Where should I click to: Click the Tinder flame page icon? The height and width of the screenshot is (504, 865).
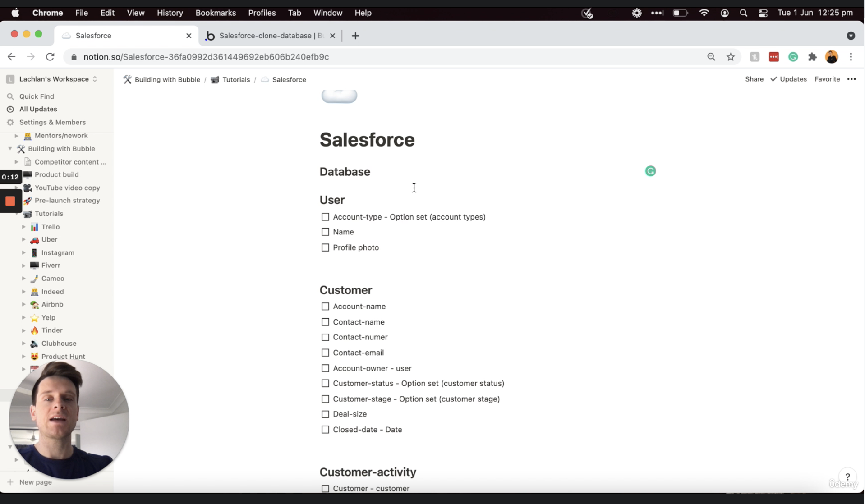[34, 330]
